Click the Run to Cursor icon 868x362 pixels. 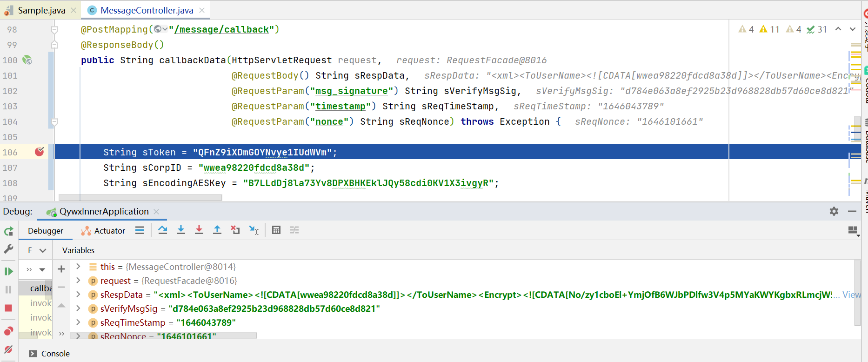[x=254, y=230]
